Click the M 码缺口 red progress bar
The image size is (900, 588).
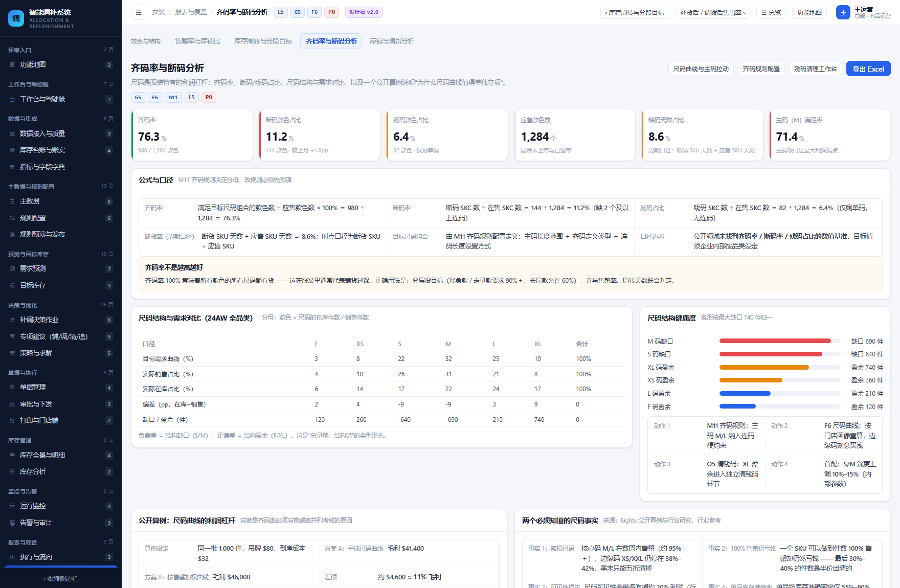click(775, 341)
